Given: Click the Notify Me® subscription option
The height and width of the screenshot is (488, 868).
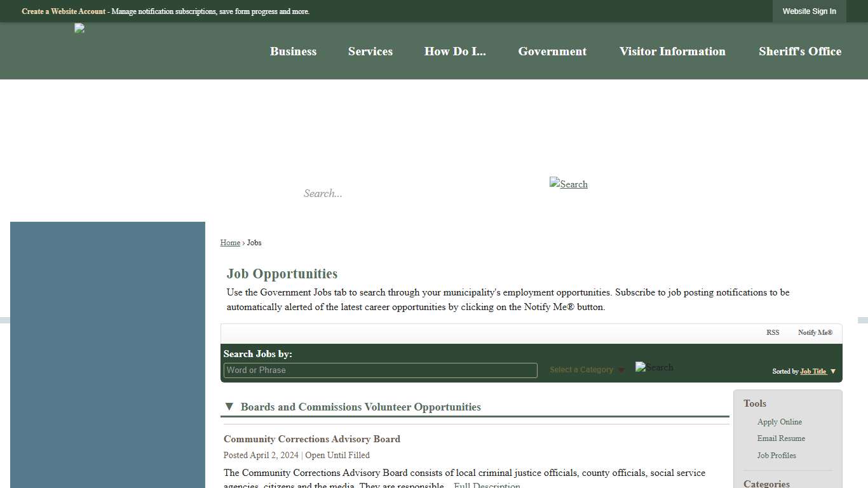Looking at the screenshot, I should coord(815,332).
